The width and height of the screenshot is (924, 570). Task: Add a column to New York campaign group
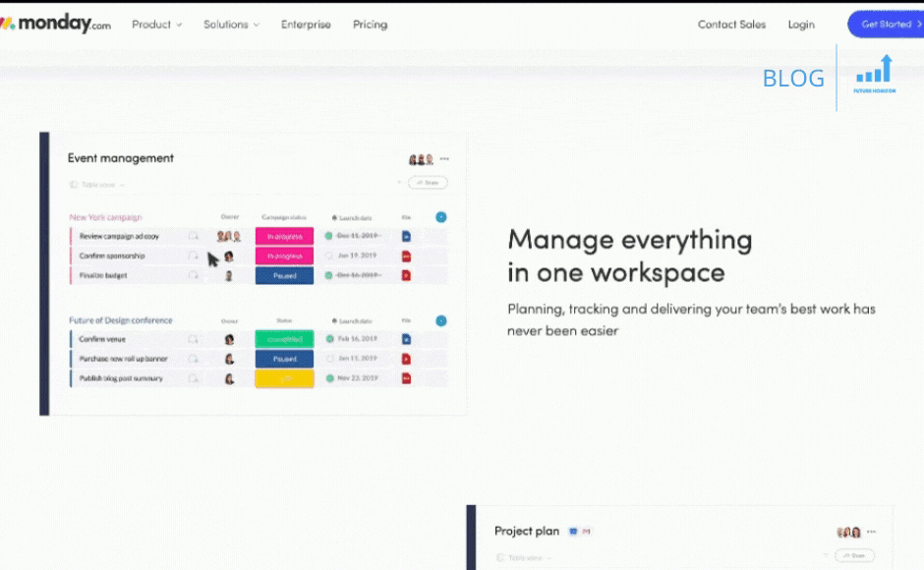(440, 217)
